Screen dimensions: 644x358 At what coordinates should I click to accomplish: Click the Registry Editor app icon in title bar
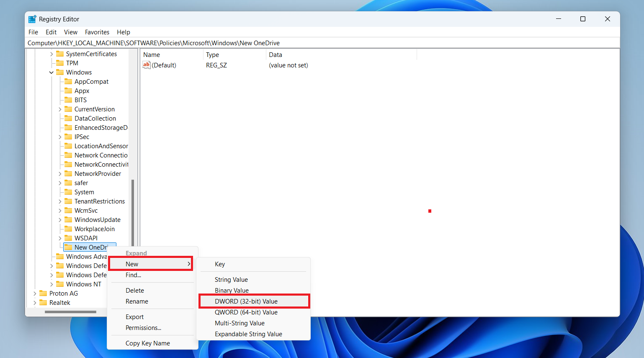pos(32,19)
